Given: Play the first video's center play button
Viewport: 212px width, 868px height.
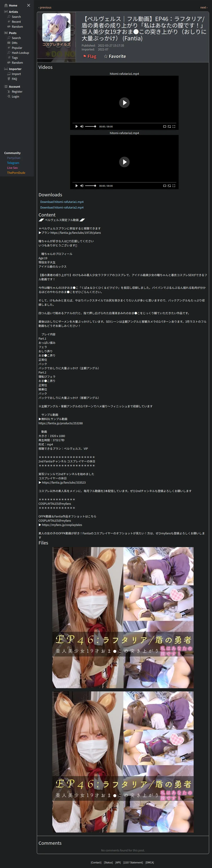Looking at the screenshot, I should coord(124,103).
